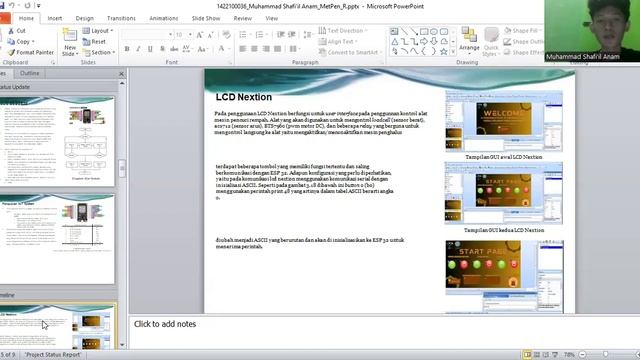Image resolution: width=640 pixels, height=360 pixels.
Task: Click the Cut command in Clipboard group
Action: click(x=17, y=31)
